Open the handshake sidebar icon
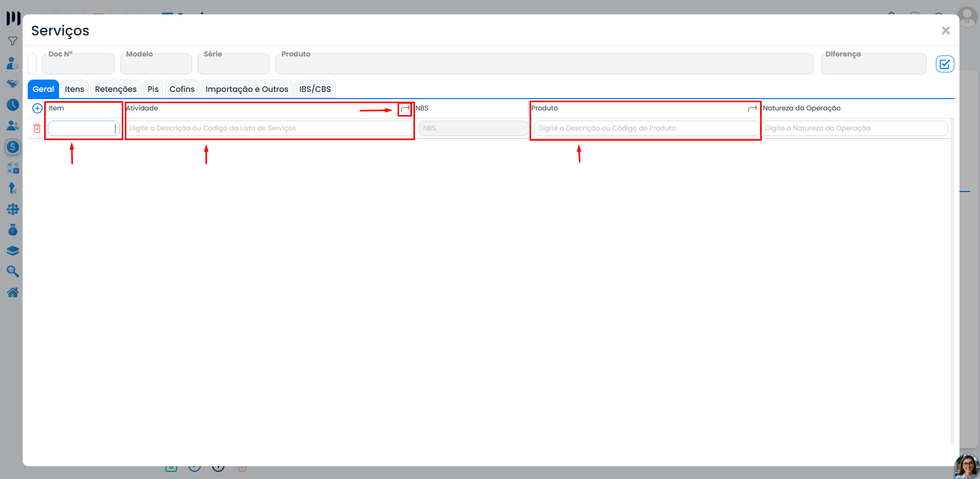 pos(13,84)
